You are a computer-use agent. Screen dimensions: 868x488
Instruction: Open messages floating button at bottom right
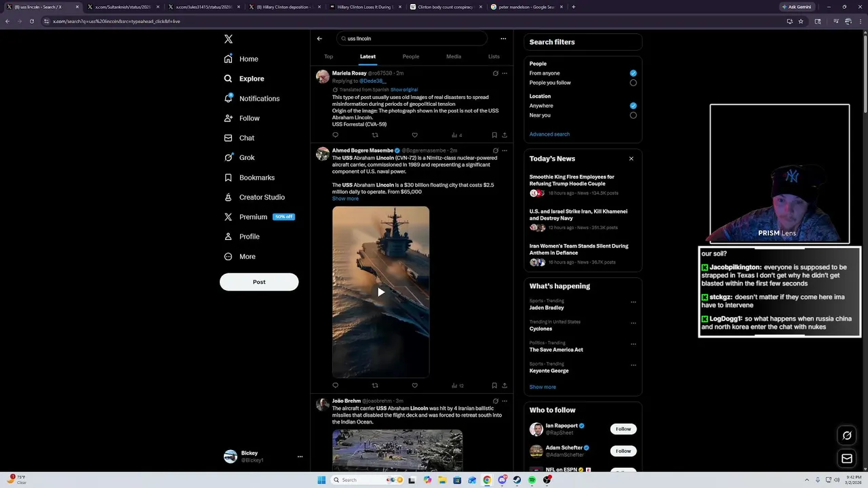(847, 459)
